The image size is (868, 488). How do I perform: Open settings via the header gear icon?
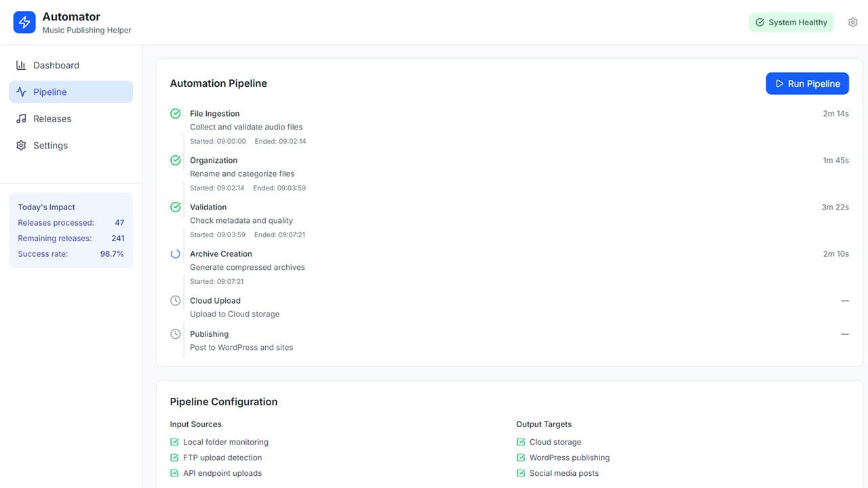point(853,22)
